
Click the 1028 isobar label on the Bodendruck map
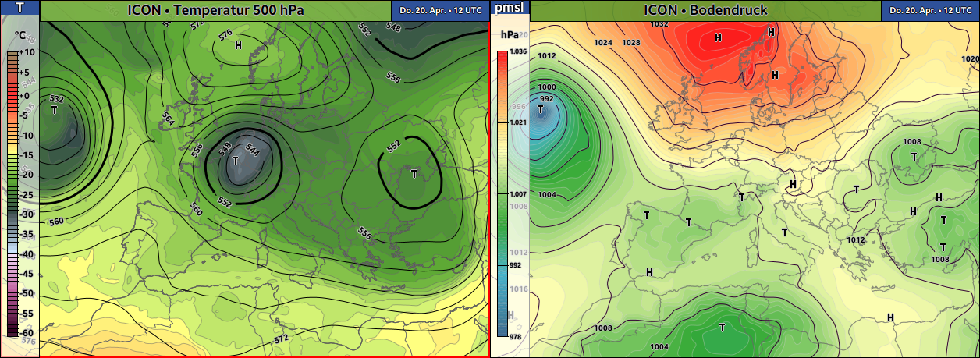631,42
